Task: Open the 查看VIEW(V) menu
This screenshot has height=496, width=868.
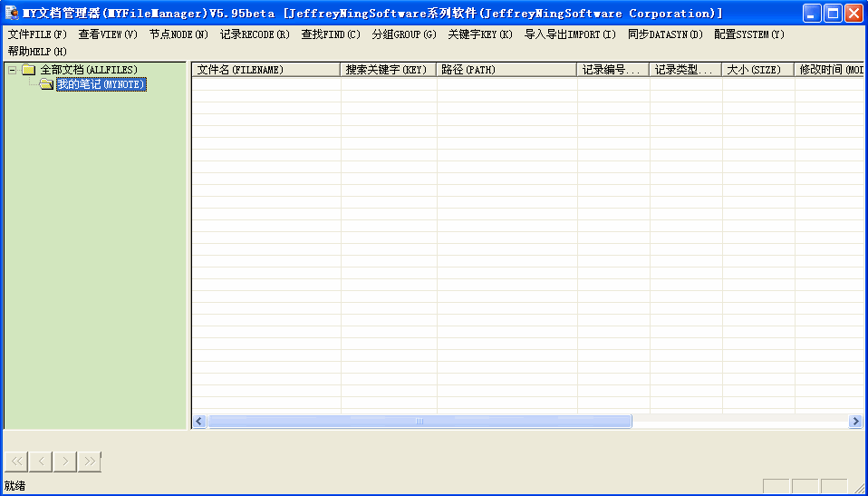Action: coord(108,34)
